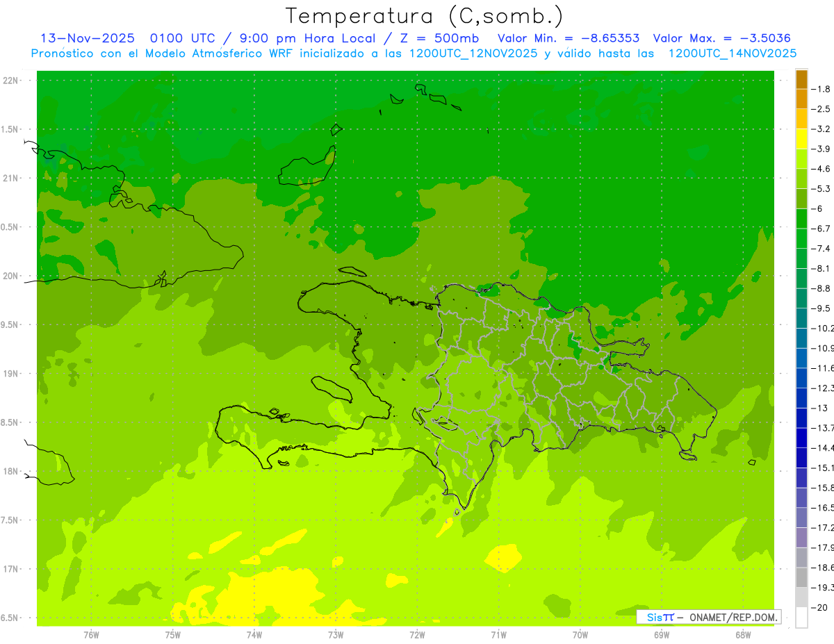Click the '71W' longitude label
Image resolution: width=834 pixels, height=644 pixels.
click(498, 634)
